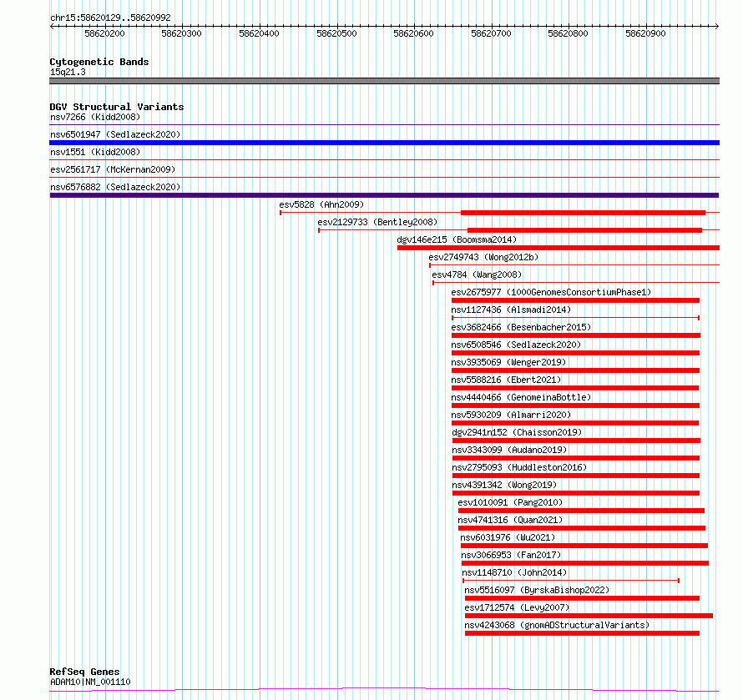Open esv5828 (Ahn2009) variant details

pos(321,204)
